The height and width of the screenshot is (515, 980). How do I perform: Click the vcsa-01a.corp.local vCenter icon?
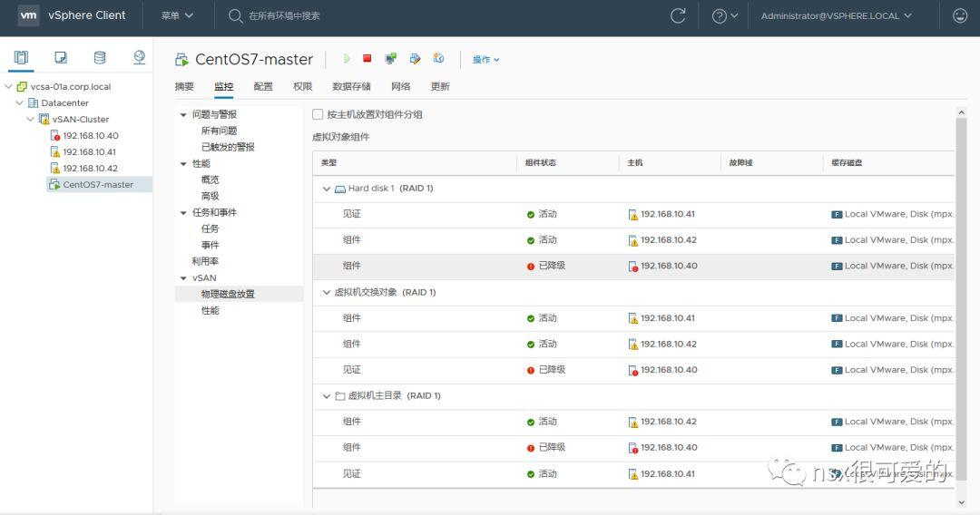click(22, 87)
